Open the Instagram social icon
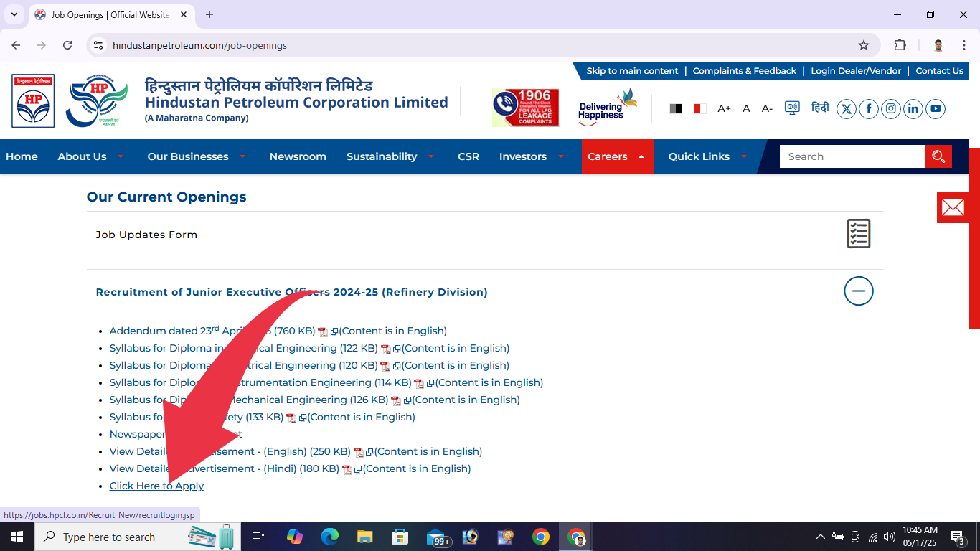Image resolution: width=980 pixels, height=551 pixels. point(891,109)
